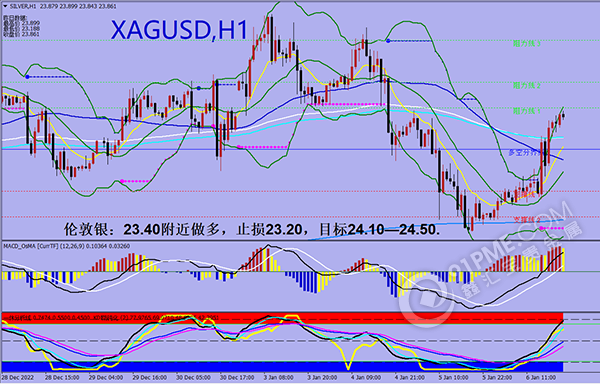Select the 阻力线 3 resistance label
This screenshot has height=384, width=600.
(x=527, y=44)
